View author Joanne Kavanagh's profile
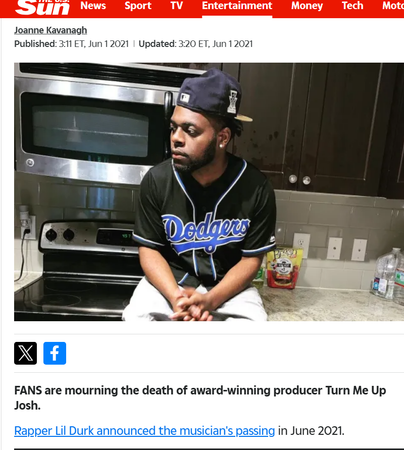The width and height of the screenshot is (404, 450). [51, 30]
